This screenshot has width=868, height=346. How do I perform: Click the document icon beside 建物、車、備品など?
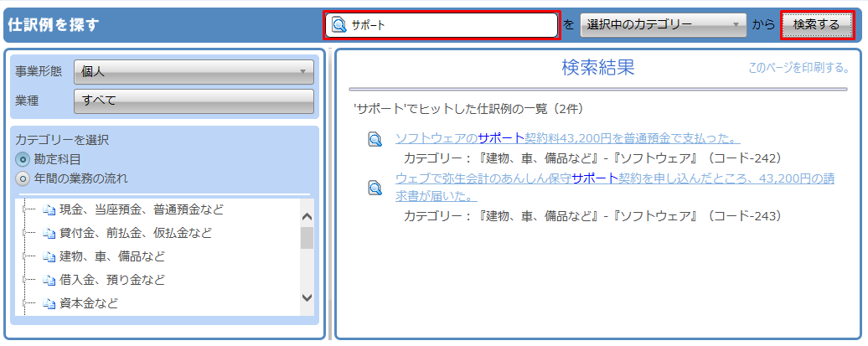click(49, 257)
